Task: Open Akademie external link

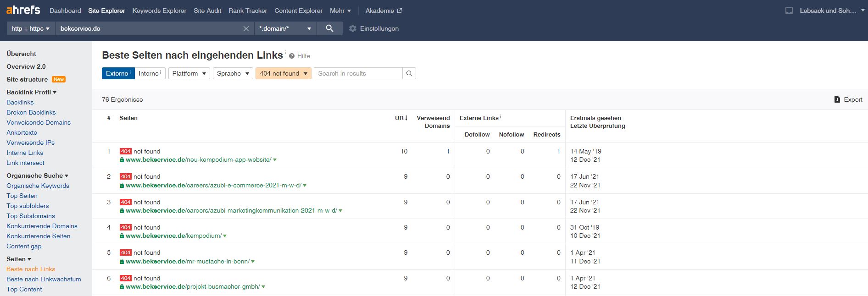Action: (x=384, y=11)
